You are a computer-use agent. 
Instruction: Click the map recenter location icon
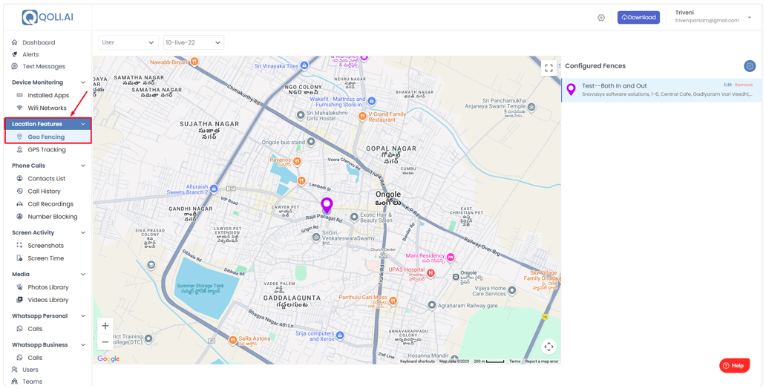549,347
